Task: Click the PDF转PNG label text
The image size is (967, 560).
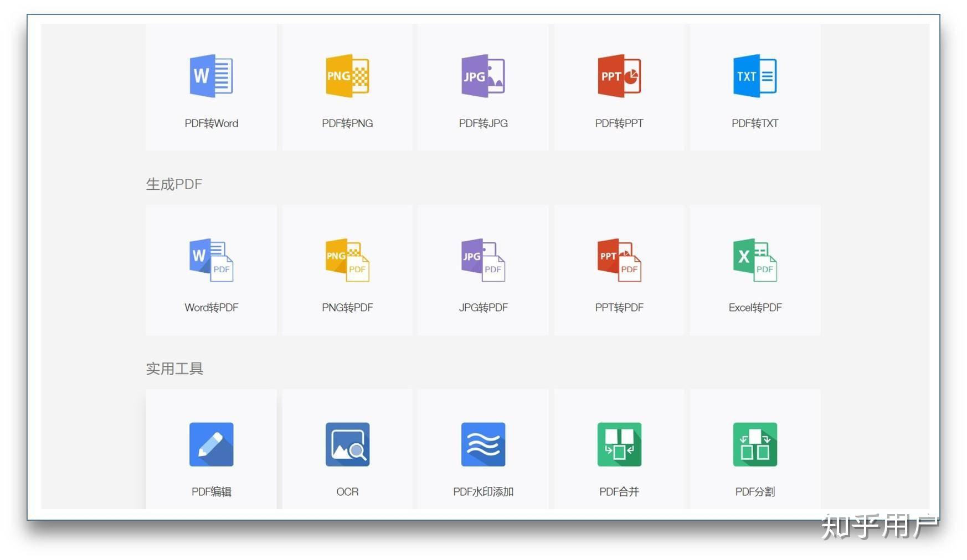Action: click(x=347, y=123)
